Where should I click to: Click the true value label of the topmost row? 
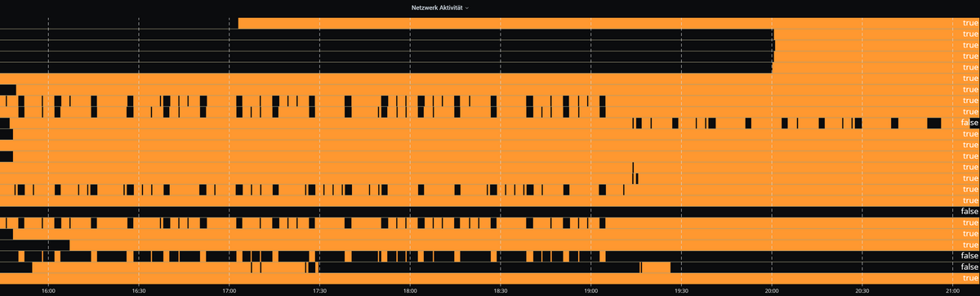(970, 23)
